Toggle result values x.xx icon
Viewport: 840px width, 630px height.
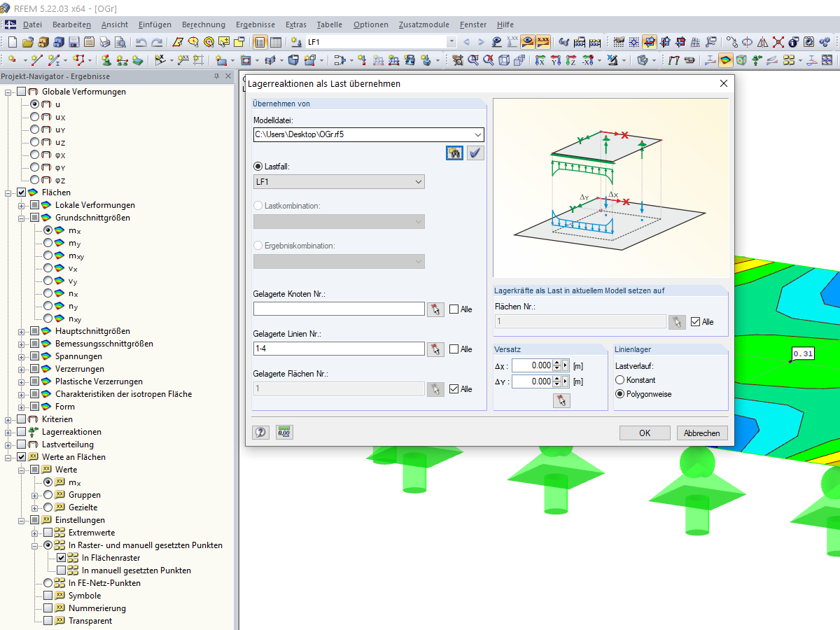[543, 42]
